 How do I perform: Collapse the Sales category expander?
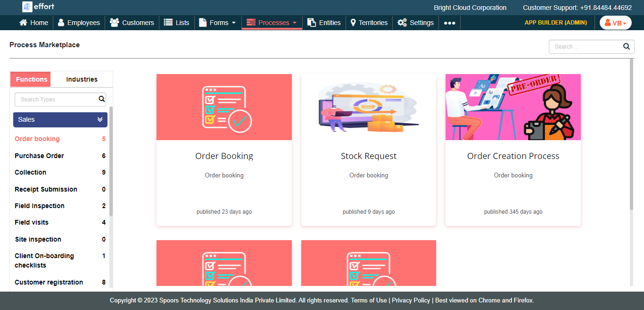click(x=100, y=120)
